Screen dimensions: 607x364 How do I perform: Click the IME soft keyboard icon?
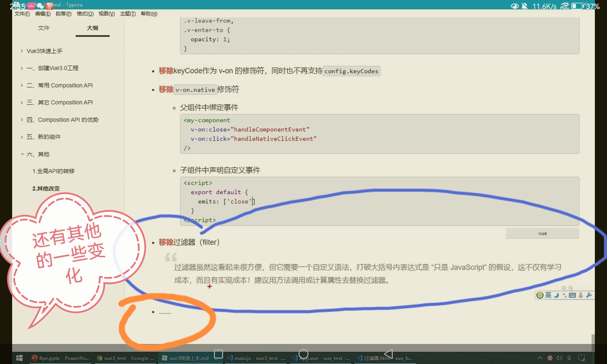coord(572,295)
